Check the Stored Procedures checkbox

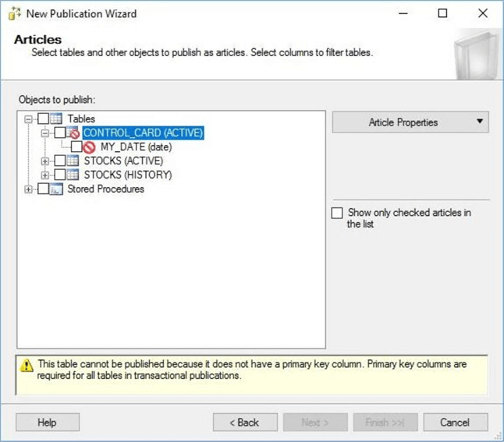pyautogui.click(x=44, y=189)
